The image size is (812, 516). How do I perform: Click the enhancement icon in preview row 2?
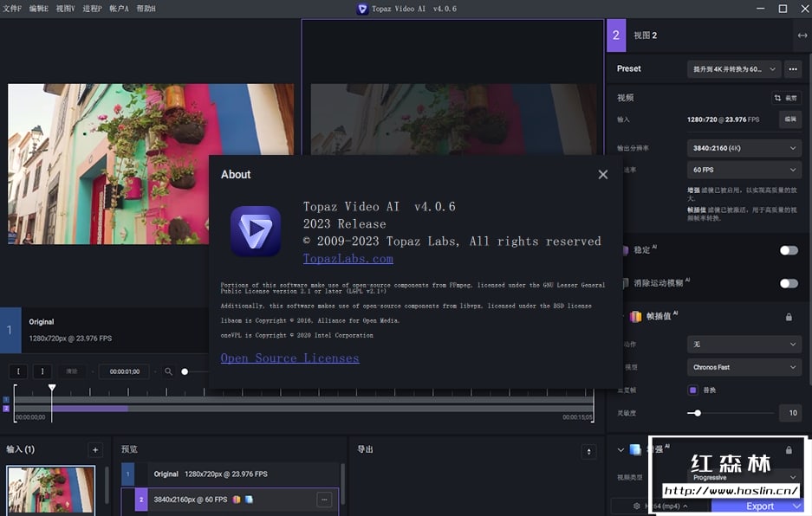[249, 500]
